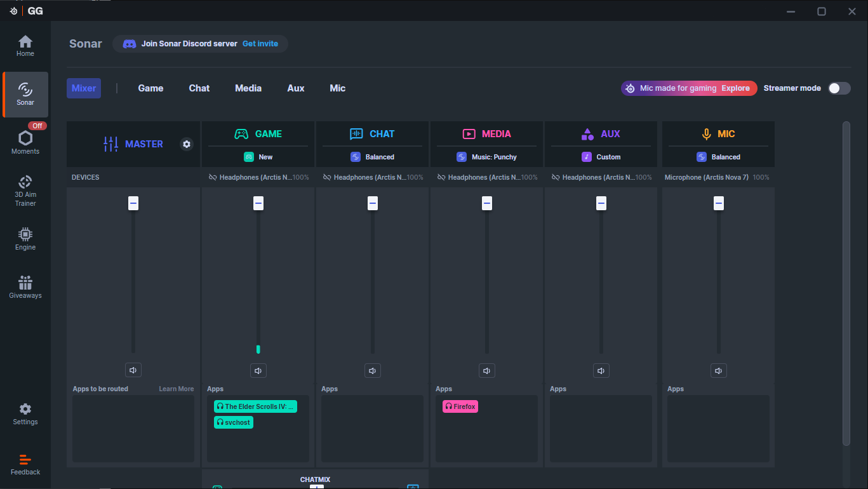Screen dimensions: 868x489
Task: Click the mixer vertical scrollbar
Action: [x=846, y=283]
